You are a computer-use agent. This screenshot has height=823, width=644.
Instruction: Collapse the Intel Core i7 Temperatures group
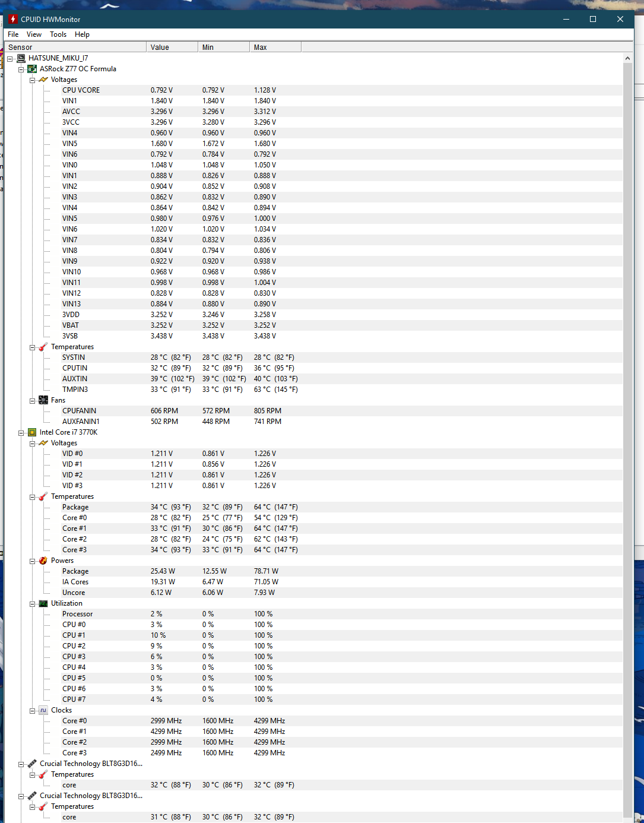(x=33, y=496)
